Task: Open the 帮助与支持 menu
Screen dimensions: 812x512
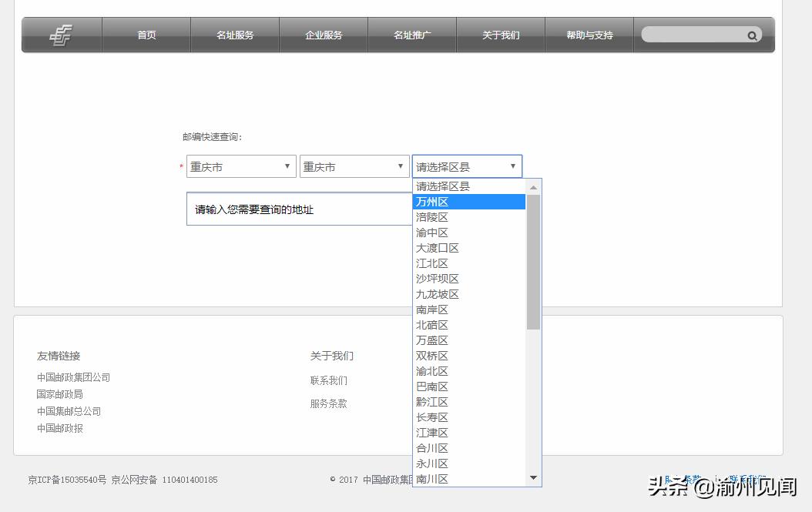Action: coord(589,35)
